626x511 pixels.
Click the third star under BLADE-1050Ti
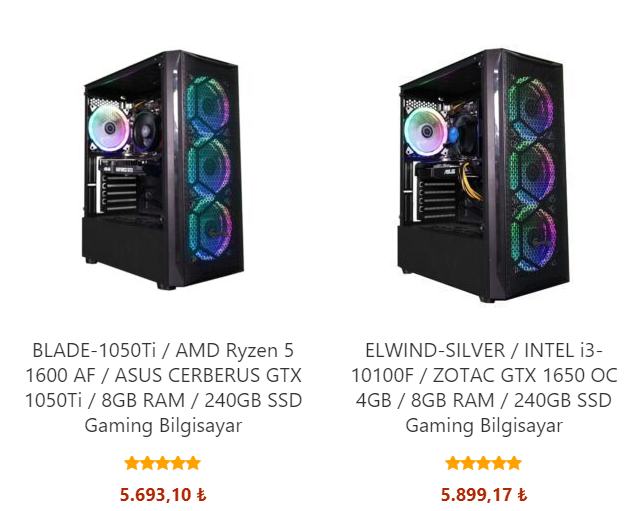(x=162, y=463)
